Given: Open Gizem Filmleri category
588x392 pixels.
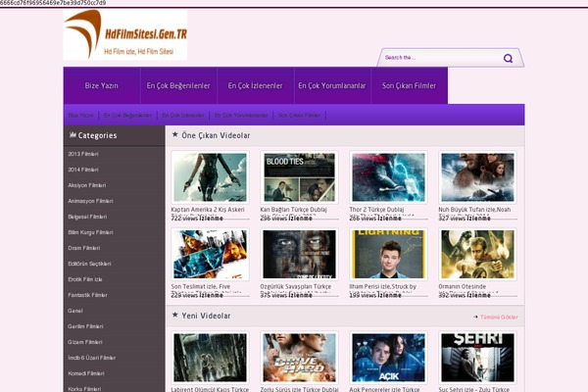Looking at the screenshot, I should pyautogui.click(x=85, y=342).
